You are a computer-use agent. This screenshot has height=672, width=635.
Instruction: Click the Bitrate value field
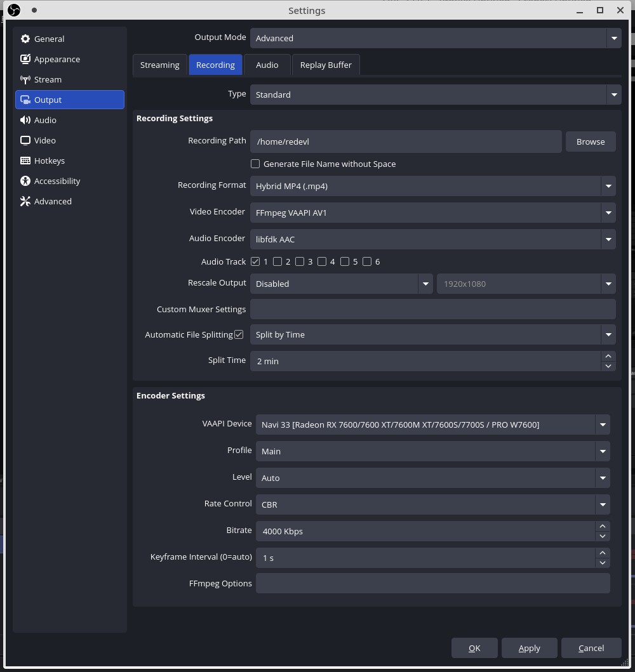pos(425,531)
